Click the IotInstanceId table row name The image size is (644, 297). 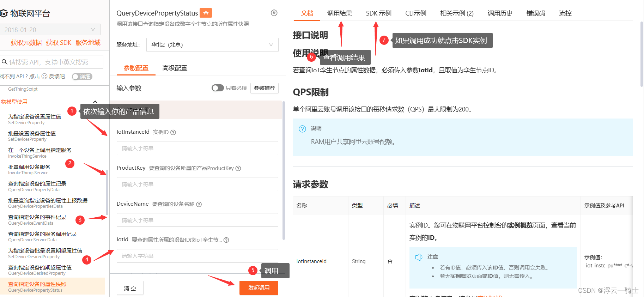coord(311,261)
